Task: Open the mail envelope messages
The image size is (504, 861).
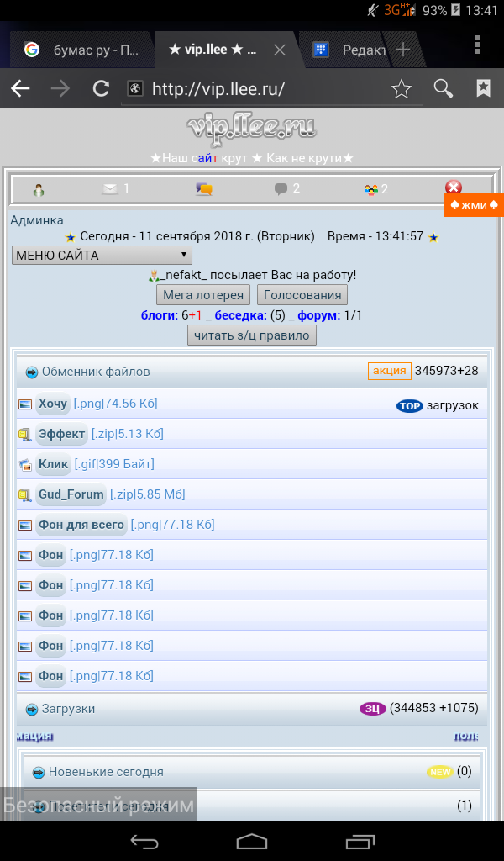Action: click(x=110, y=189)
